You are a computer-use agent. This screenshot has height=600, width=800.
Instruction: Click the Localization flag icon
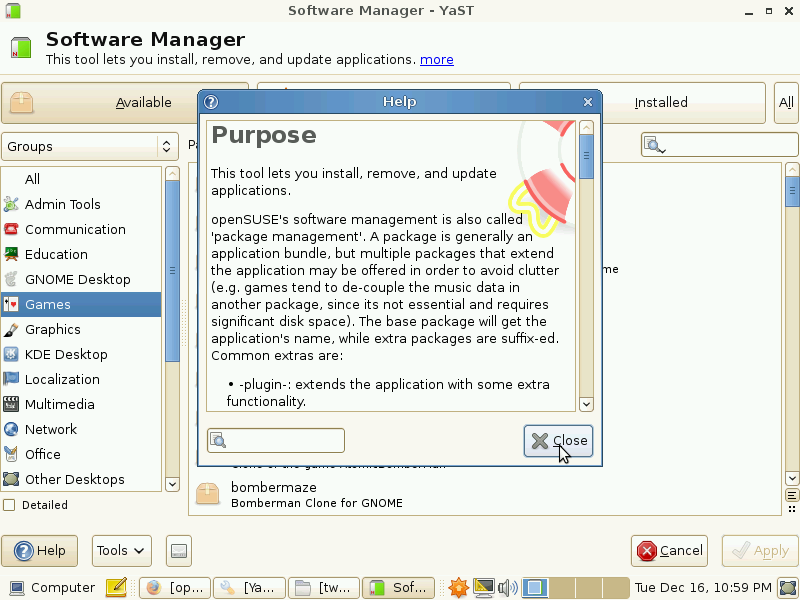(x=11, y=380)
